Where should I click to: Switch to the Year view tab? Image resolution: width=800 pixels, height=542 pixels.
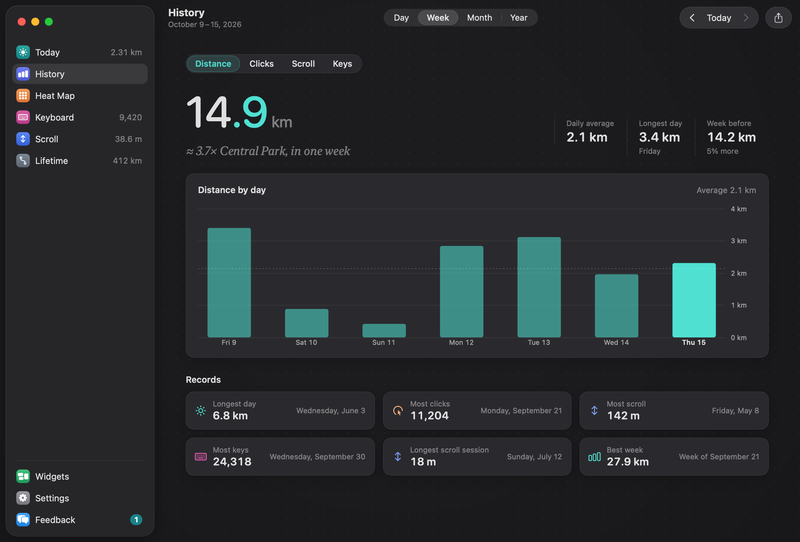(518, 18)
